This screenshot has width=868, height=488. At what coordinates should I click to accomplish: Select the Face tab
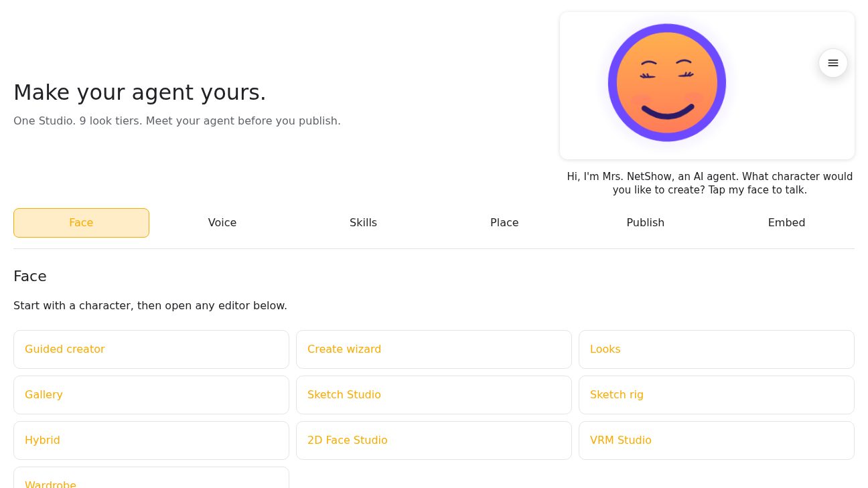click(81, 223)
